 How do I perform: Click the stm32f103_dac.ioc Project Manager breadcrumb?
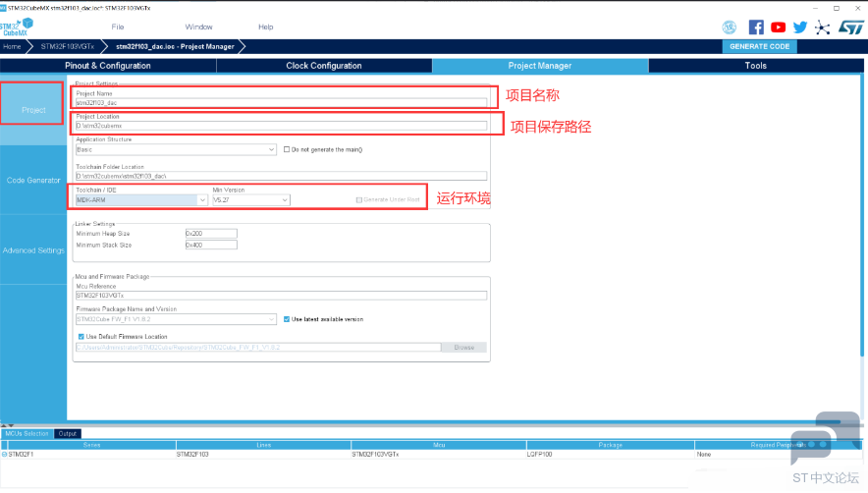(x=175, y=46)
